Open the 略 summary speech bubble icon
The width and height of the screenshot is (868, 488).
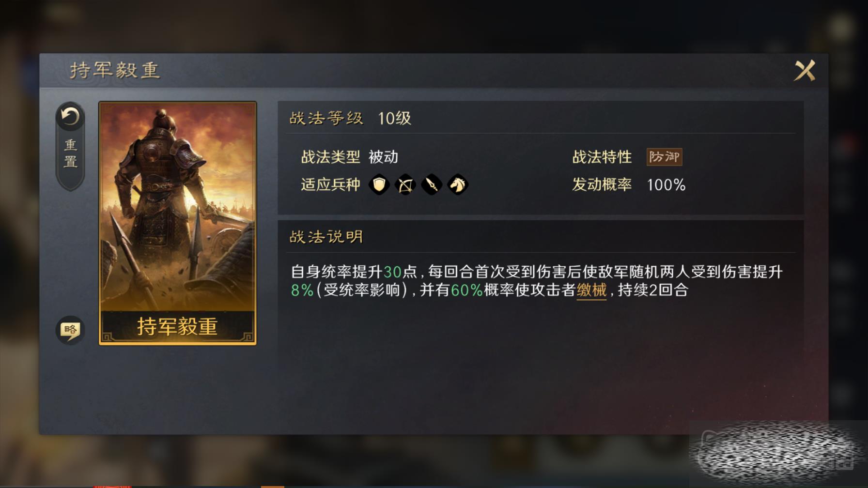pyautogui.click(x=70, y=331)
